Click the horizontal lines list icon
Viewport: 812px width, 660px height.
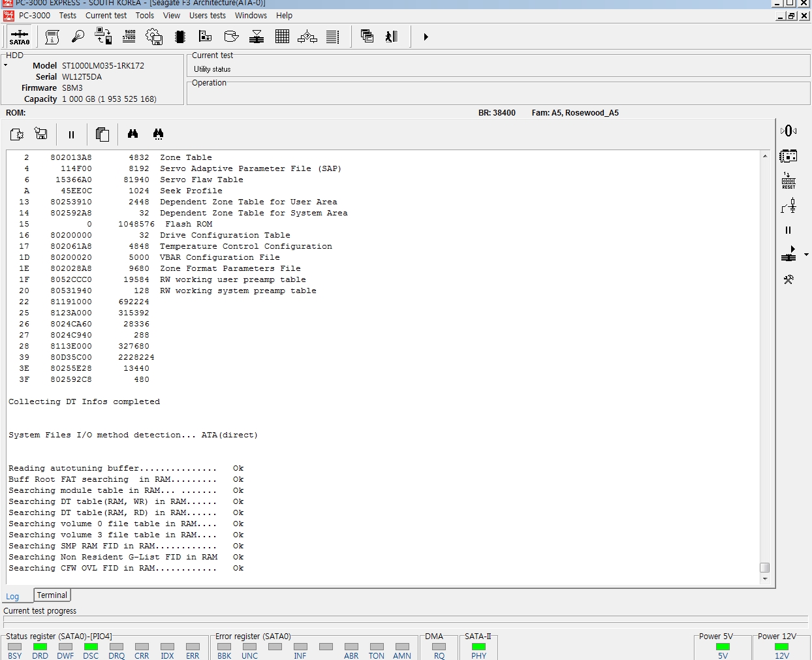[333, 37]
